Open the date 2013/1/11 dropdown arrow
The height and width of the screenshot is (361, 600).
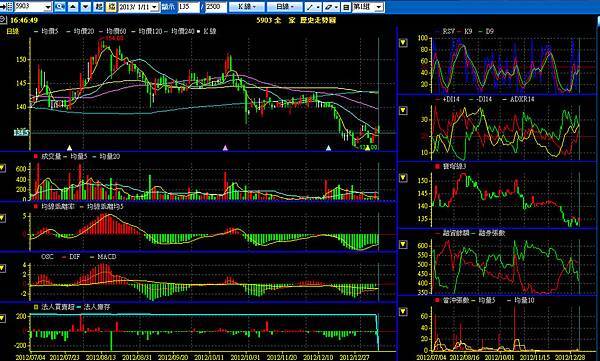coord(154,7)
